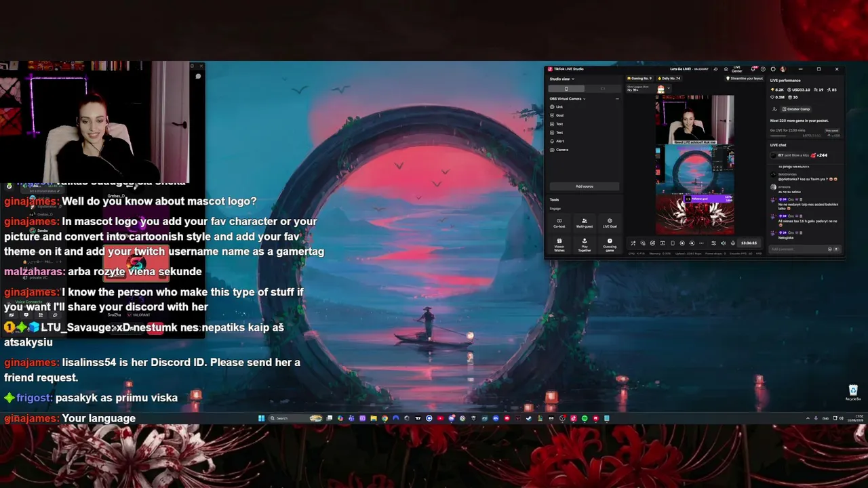Image resolution: width=868 pixels, height=488 pixels.
Task: Open the Co-host tool
Action: [559, 222]
